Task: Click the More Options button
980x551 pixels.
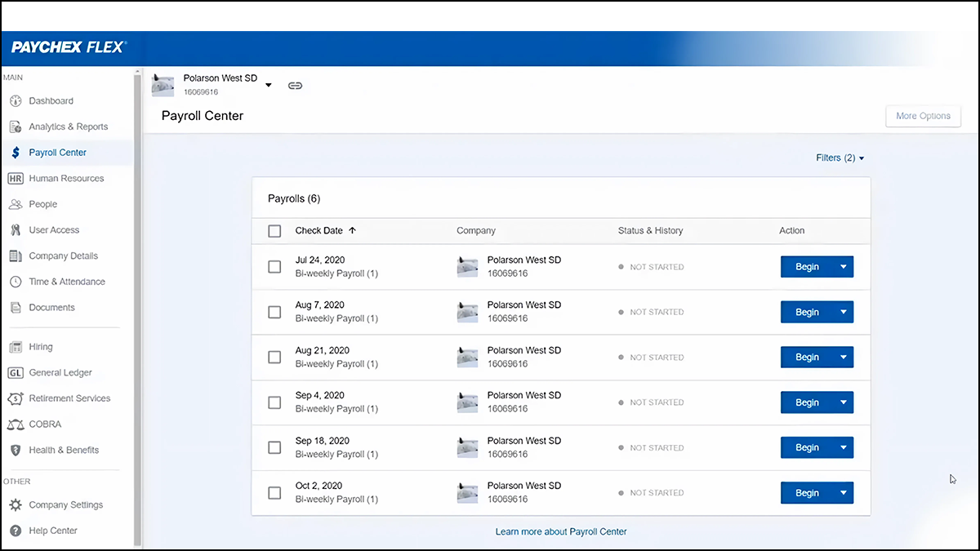Action: [923, 116]
